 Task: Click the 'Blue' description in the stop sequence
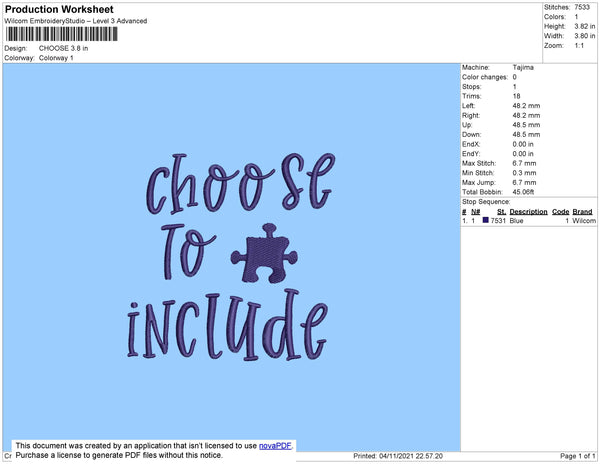[x=516, y=221]
